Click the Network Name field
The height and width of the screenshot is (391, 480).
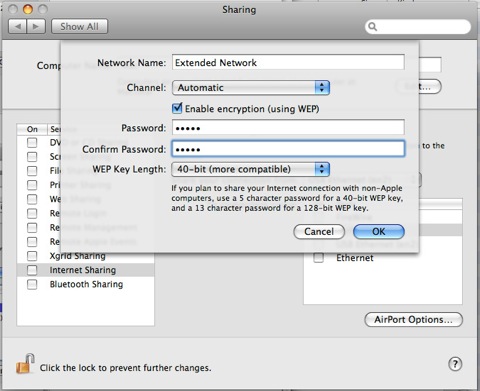[x=288, y=62]
